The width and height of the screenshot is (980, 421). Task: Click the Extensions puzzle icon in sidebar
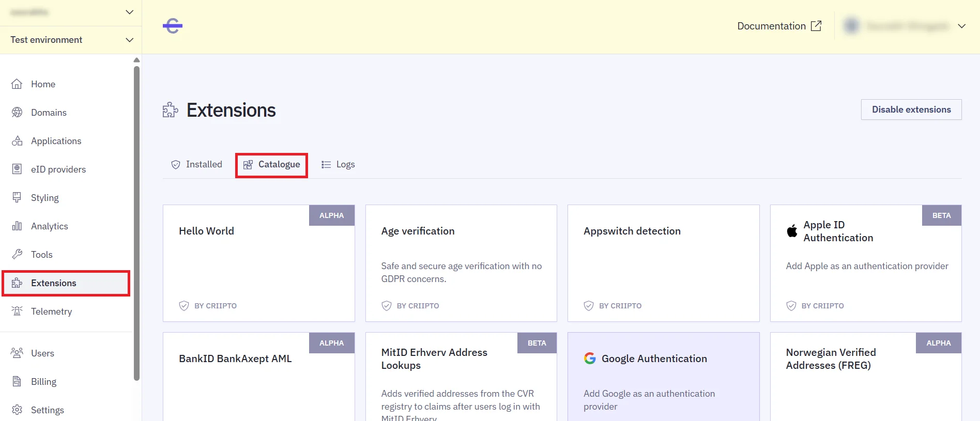click(x=17, y=283)
